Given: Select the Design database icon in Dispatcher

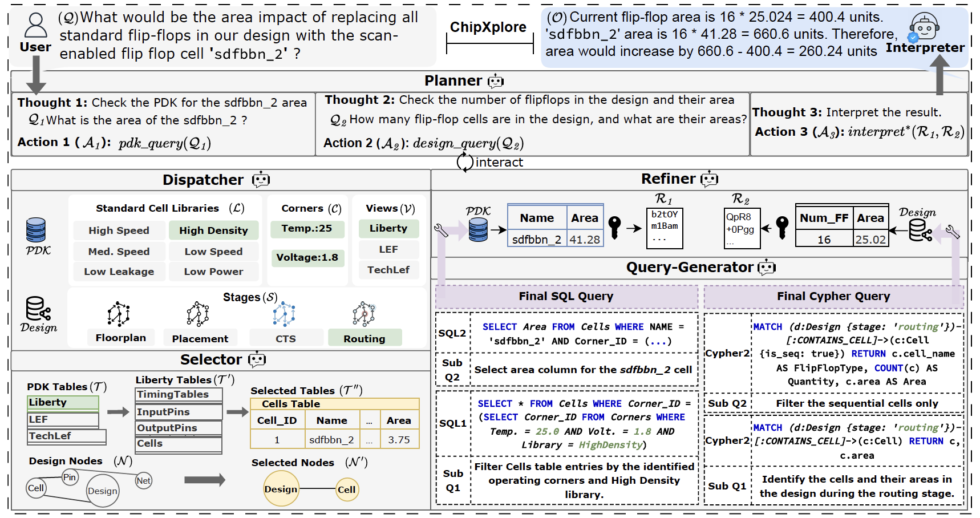Looking at the screenshot, I should pyautogui.click(x=38, y=309).
